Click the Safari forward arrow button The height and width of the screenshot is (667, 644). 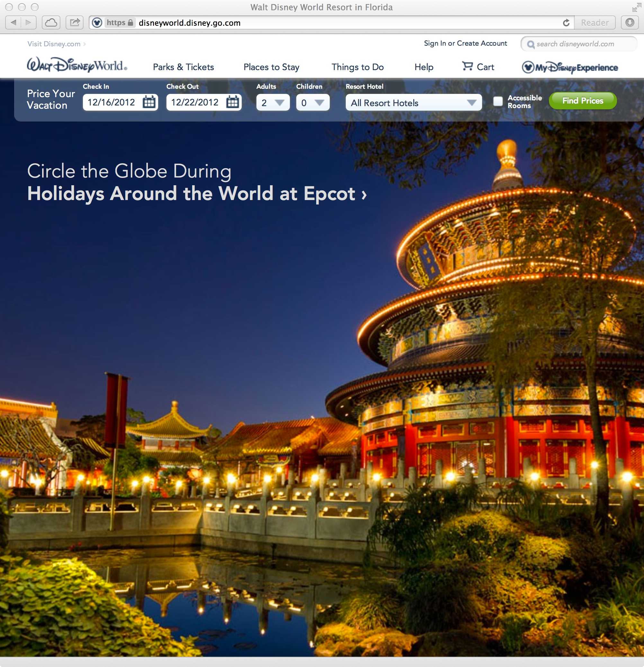tap(29, 23)
